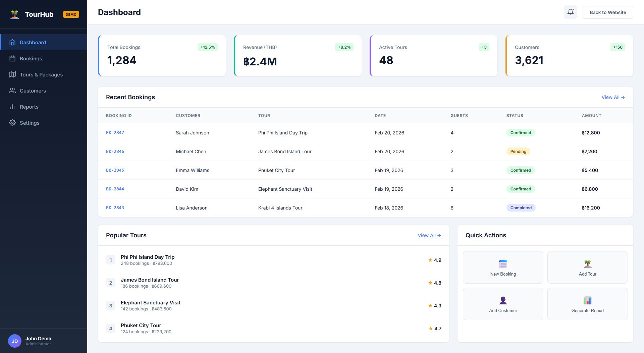Viewport: 644px width, 353px height.
Task: Click the Add Tour quick action
Action: tap(587, 267)
